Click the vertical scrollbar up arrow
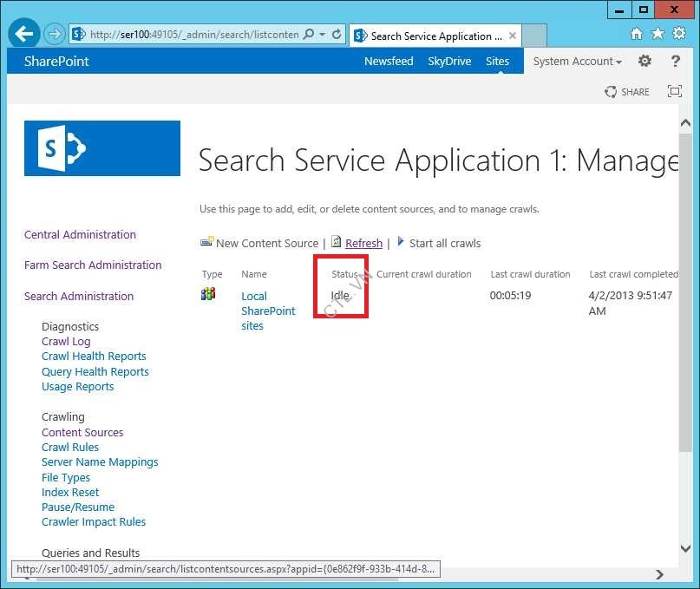This screenshot has width=700, height=589. (685, 124)
